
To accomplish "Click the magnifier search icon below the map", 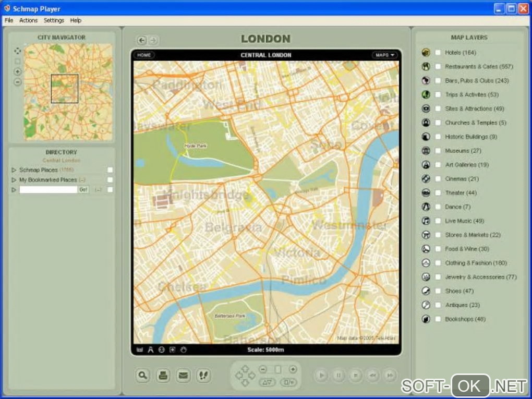I will (x=142, y=375).
